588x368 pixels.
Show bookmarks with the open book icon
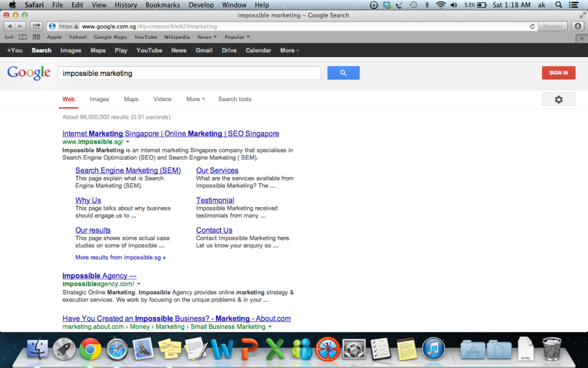[23, 37]
